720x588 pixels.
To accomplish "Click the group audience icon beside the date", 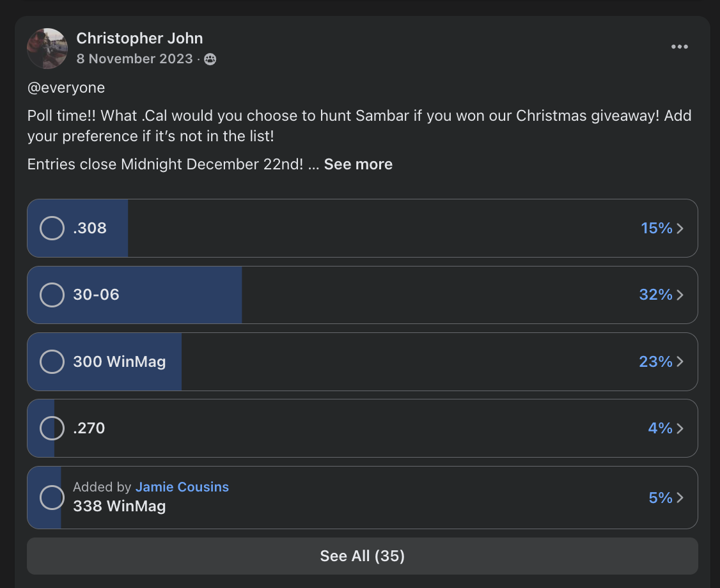I will pos(210,59).
